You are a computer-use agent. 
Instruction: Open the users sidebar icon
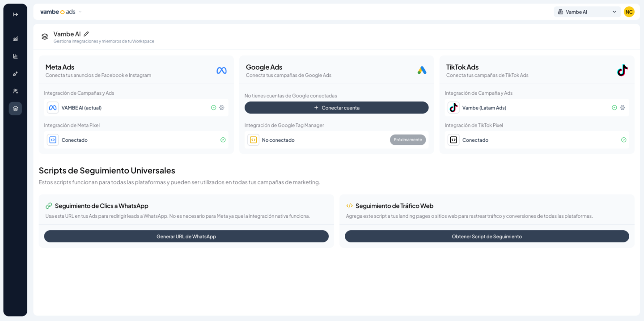(15, 91)
